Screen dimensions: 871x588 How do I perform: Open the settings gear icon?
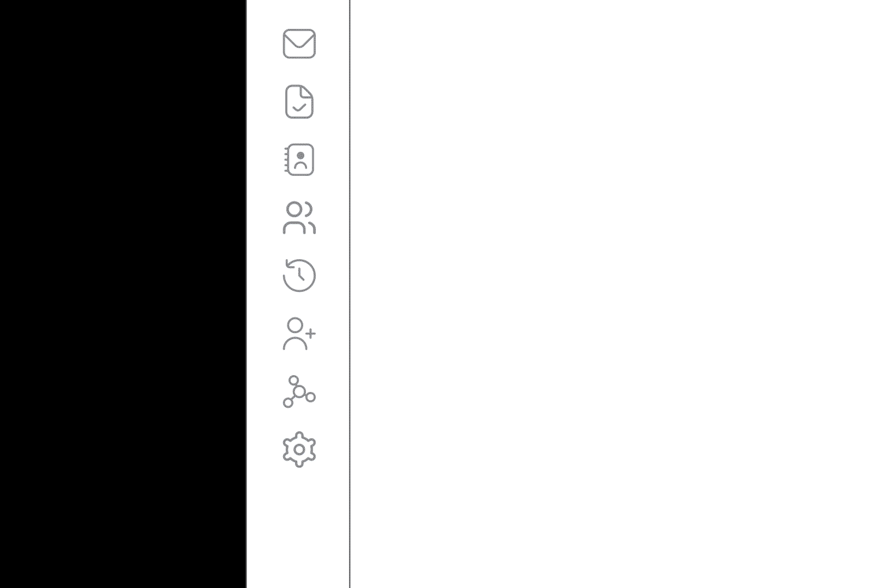coord(299,450)
